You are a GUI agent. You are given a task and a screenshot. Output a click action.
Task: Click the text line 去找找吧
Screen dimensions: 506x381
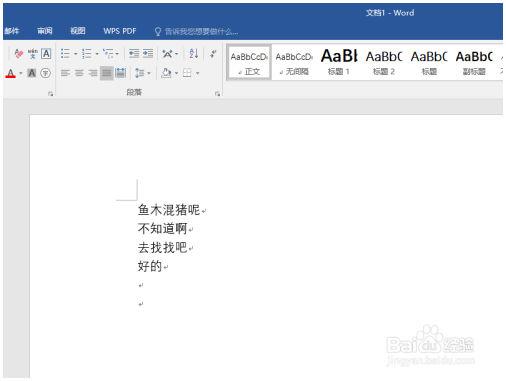click(162, 247)
